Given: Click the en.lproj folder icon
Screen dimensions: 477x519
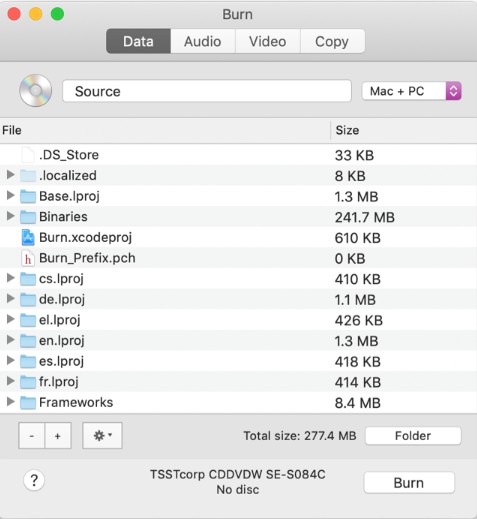Looking at the screenshot, I should (x=28, y=341).
